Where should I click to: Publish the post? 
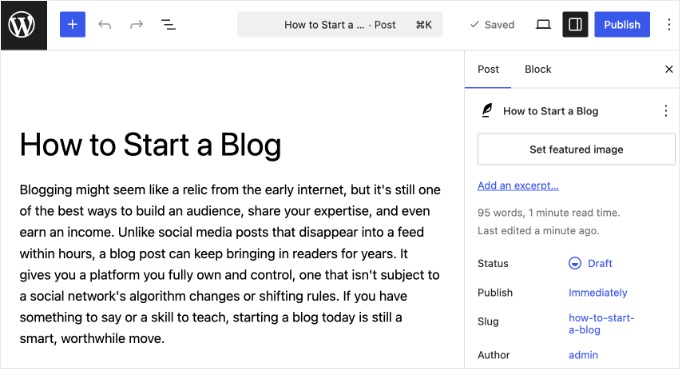coord(622,25)
